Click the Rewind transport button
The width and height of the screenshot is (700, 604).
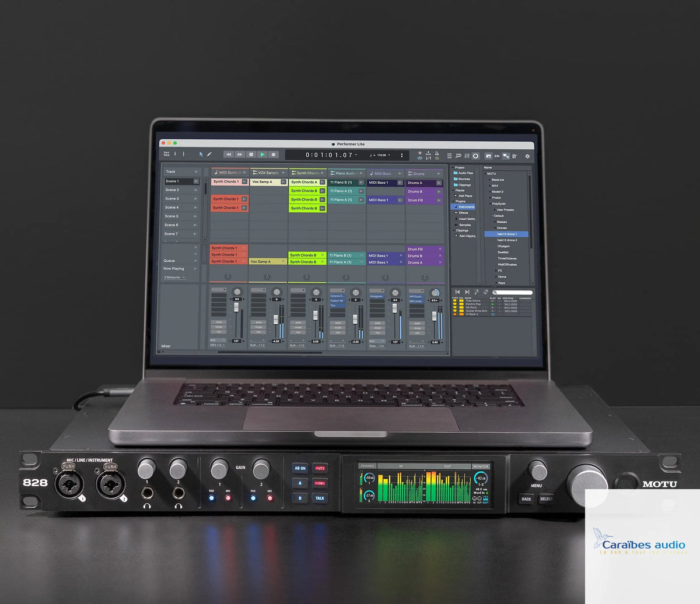229,154
